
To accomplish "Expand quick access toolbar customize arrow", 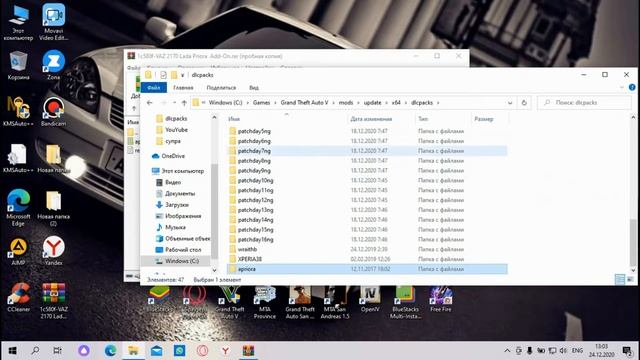I will click(x=182, y=75).
